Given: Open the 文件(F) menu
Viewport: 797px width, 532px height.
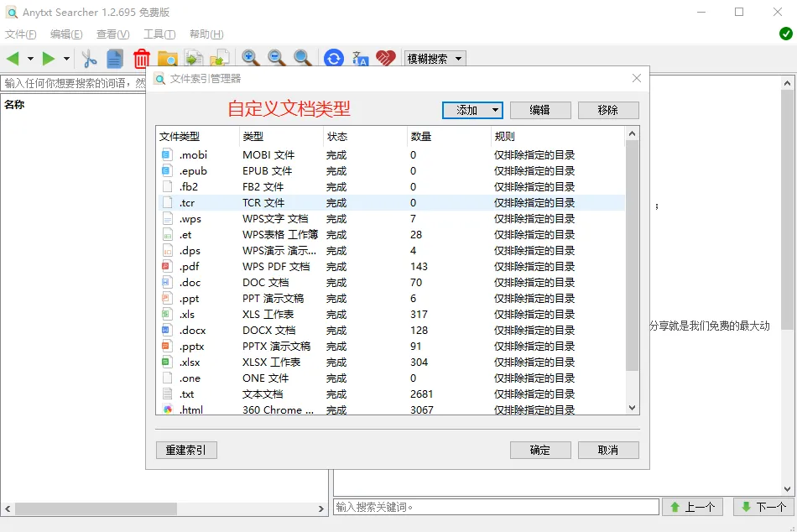Looking at the screenshot, I should (x=21, y=34).
